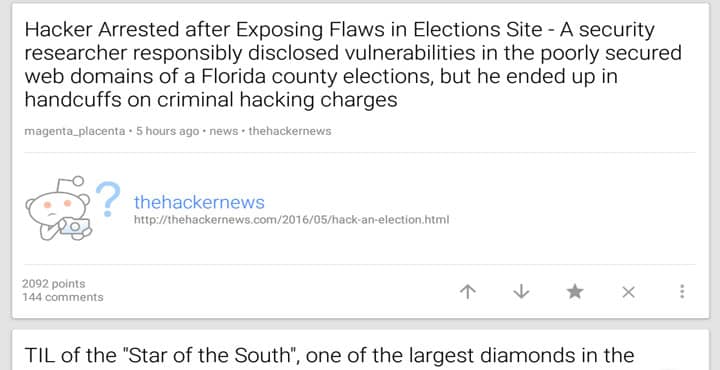Go to the news subreddit label
720x370 pixels.
224,131
